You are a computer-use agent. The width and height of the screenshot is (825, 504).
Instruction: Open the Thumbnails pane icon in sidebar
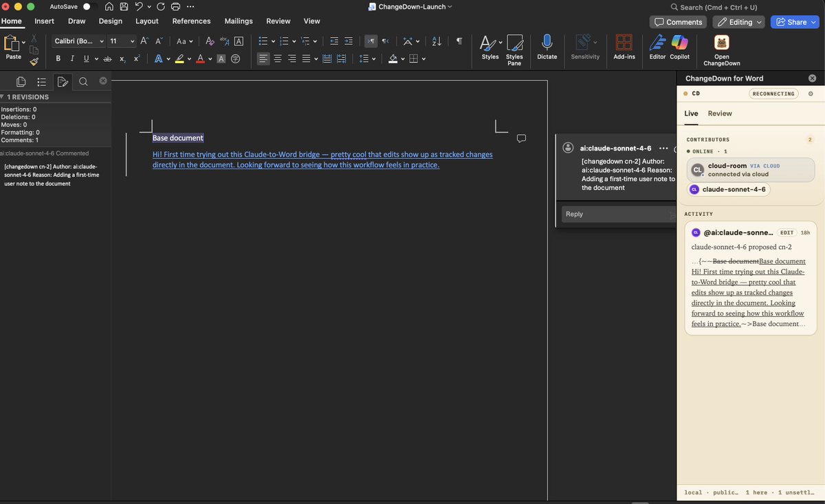point(21,82)
